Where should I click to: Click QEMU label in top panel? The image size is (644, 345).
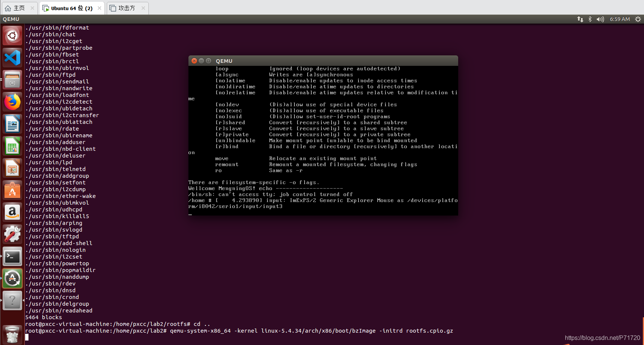click(11, 19)
